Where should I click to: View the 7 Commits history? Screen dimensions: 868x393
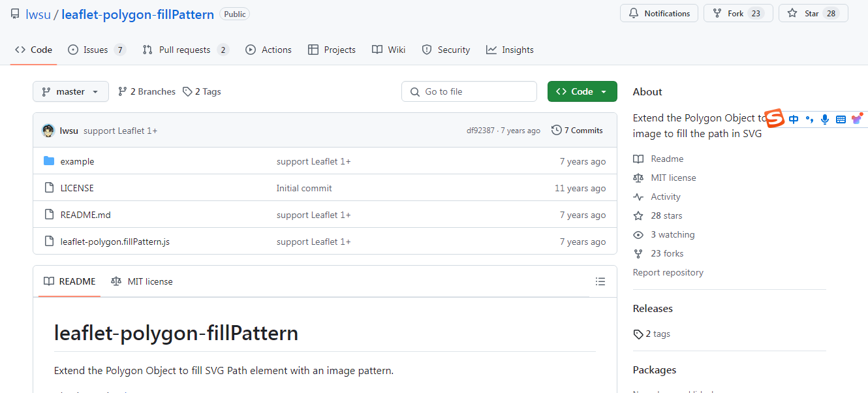tap(577, 131)
